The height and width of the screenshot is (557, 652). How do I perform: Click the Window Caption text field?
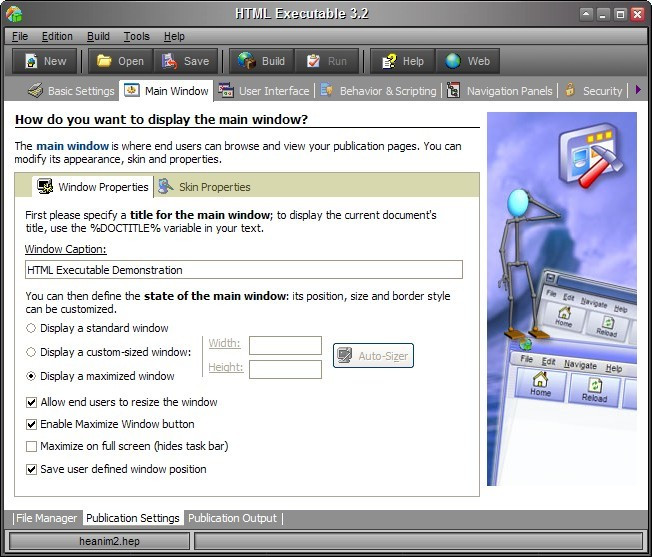pyautogui.click(x=244, y=270)
